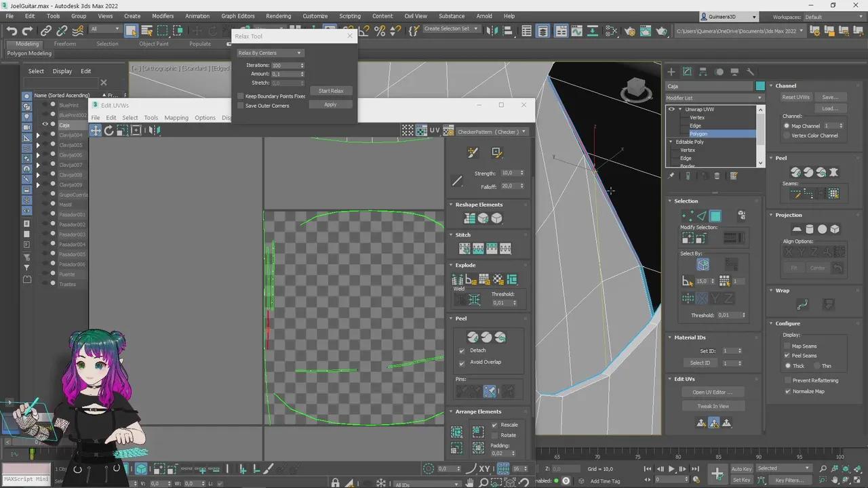Open Mapping menu in Edit UVWs window
This screenshot has height=488, width=868.
point(176,118)
